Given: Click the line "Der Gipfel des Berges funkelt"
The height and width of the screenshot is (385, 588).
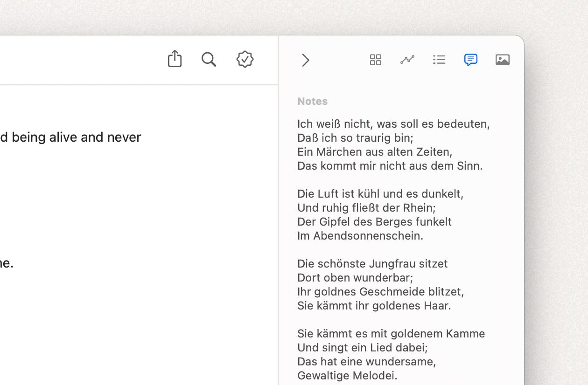Looking at the screenshot, I should (x=374, y=222).
